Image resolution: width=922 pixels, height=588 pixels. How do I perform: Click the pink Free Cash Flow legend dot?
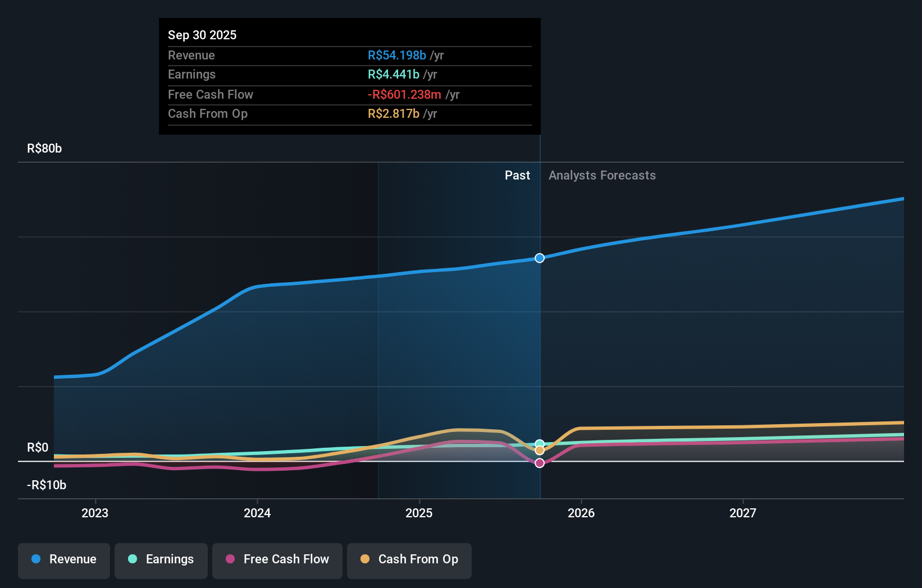[231, 559]
